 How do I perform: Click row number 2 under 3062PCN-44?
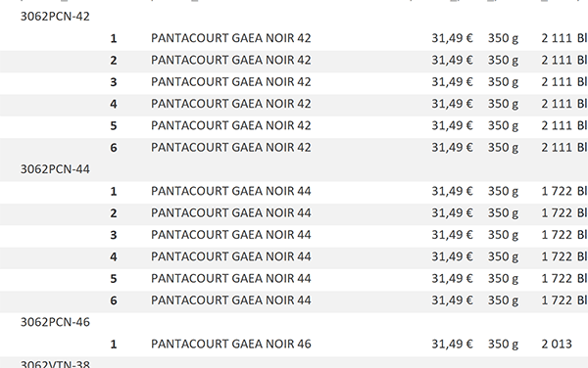click(114, 213)
